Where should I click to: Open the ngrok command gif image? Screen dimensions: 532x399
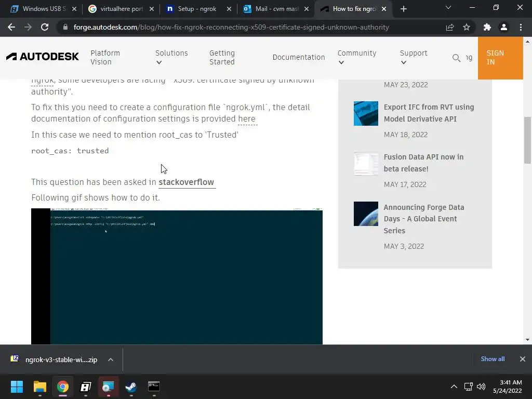[177, 276]
